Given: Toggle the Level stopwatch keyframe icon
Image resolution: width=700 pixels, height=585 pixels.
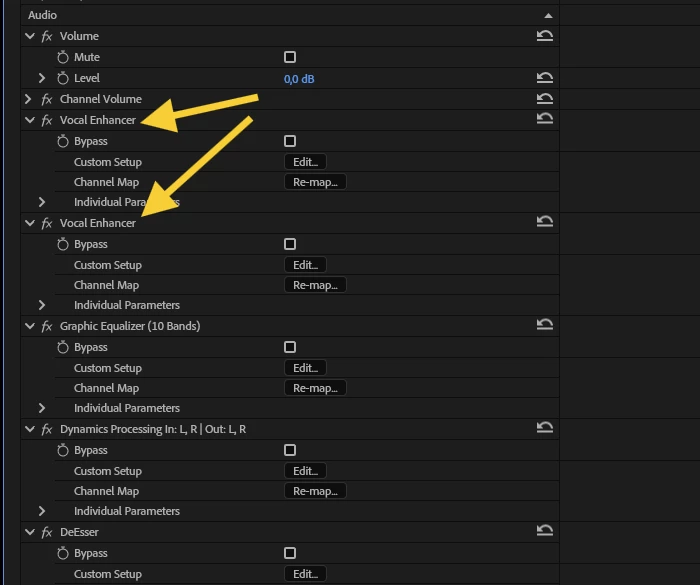Looking at the screenshot, I should pyautogui.click(x=63, y=78).
